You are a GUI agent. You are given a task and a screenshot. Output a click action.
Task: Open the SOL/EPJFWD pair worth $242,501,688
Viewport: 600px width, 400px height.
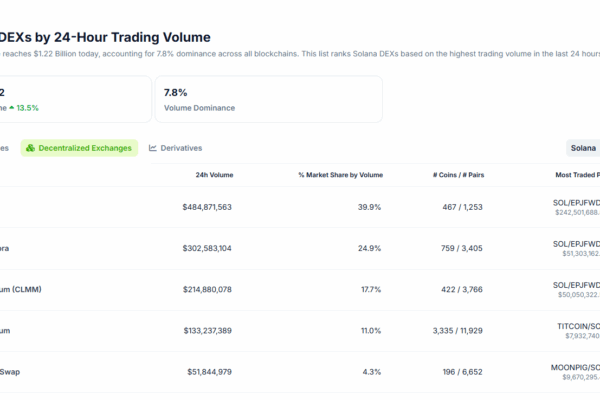[576, 203]
